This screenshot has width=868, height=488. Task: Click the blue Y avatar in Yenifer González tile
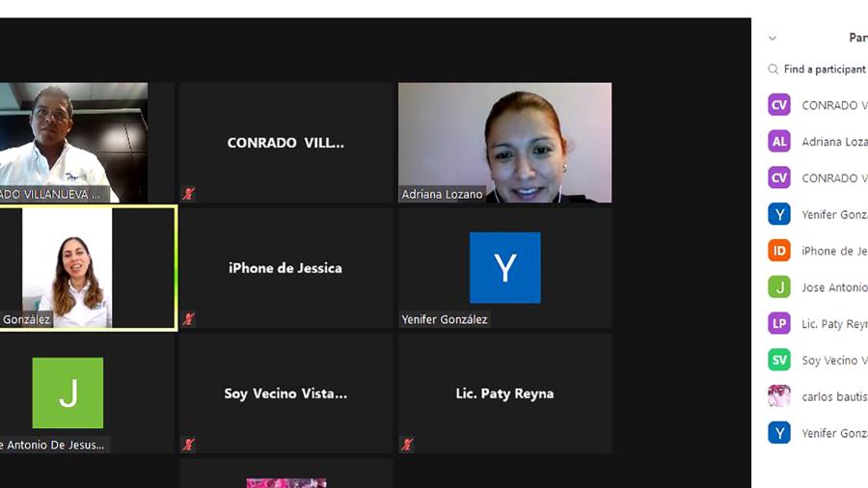pyautogui.click(x=504, y=267)
